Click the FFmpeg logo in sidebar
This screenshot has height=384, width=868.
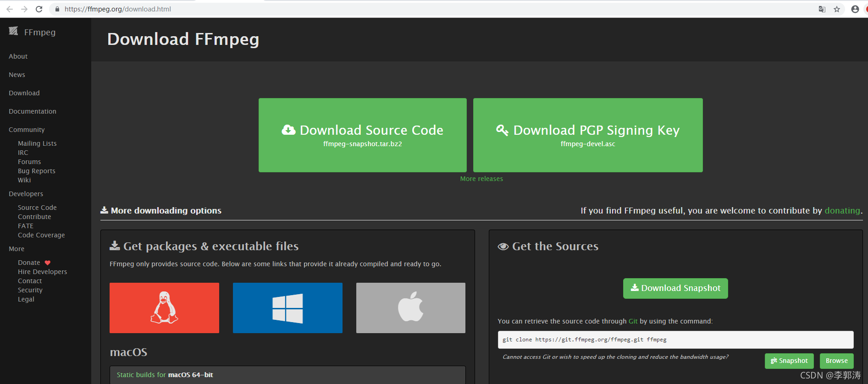13,31
